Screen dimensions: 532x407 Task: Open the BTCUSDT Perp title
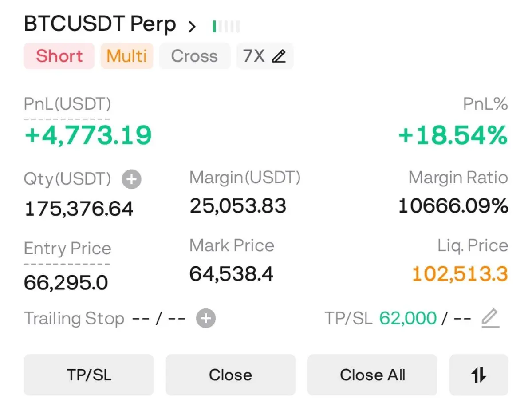pos(100,24)
